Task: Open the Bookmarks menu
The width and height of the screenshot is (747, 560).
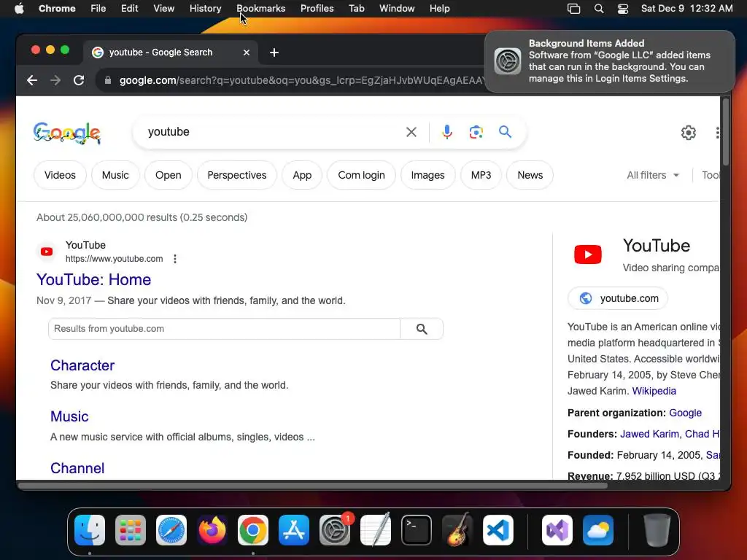Action: 260,9
